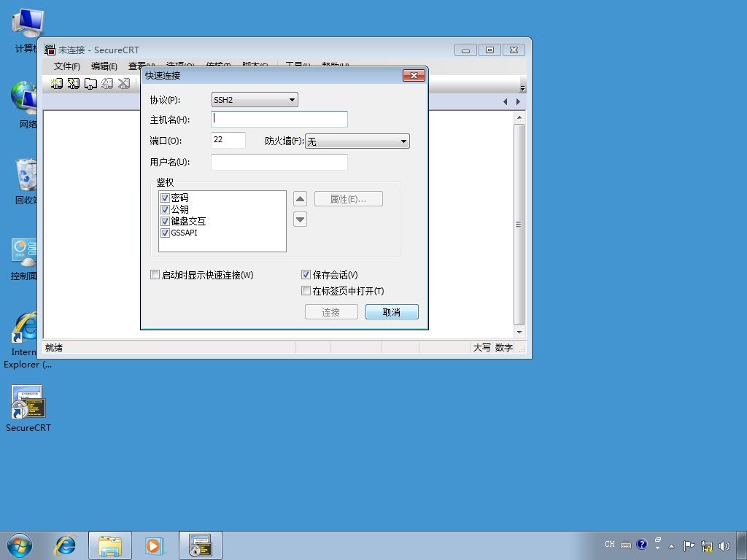The image size is (747, 560).
Task: Launch Internet Explorer from the taskbar
Action: [x=65, y=545]
